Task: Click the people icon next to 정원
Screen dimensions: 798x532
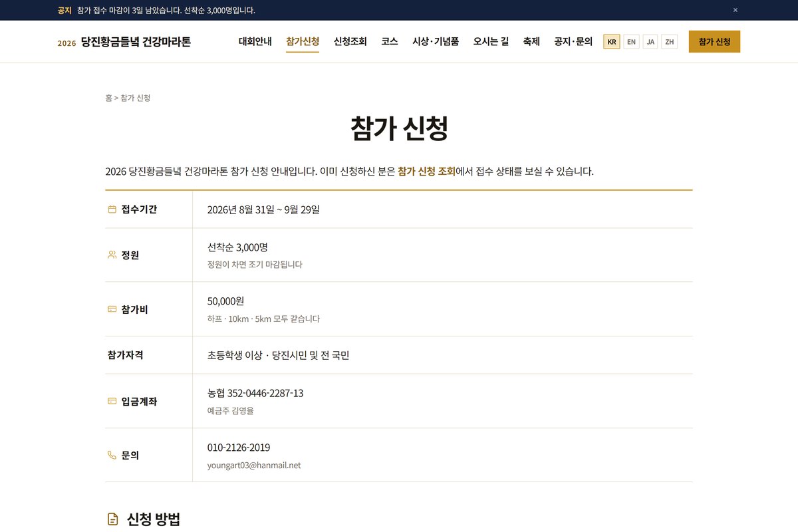Action: [112, 255]
